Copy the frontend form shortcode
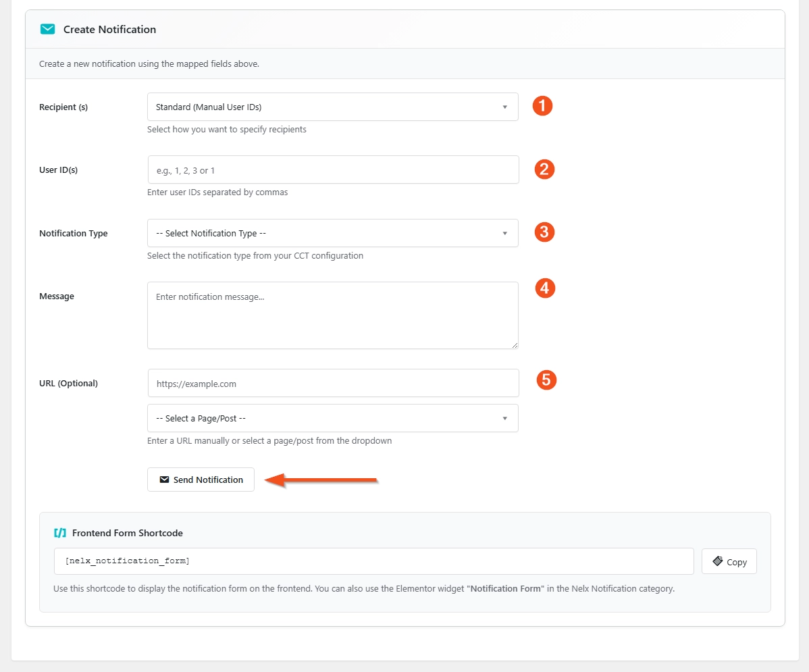Image resolution: width=809 pixels, height=672 pixels. click(729, 561)
